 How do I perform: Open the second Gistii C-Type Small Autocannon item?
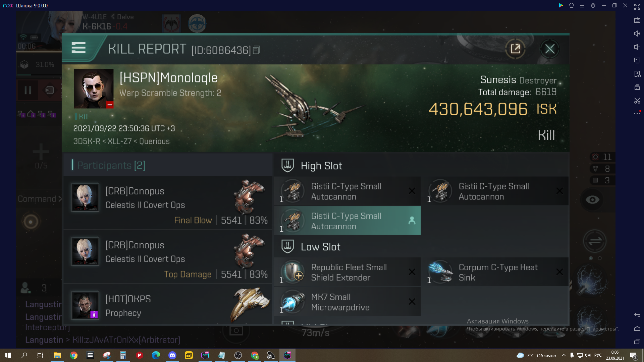tap(495, 191)
